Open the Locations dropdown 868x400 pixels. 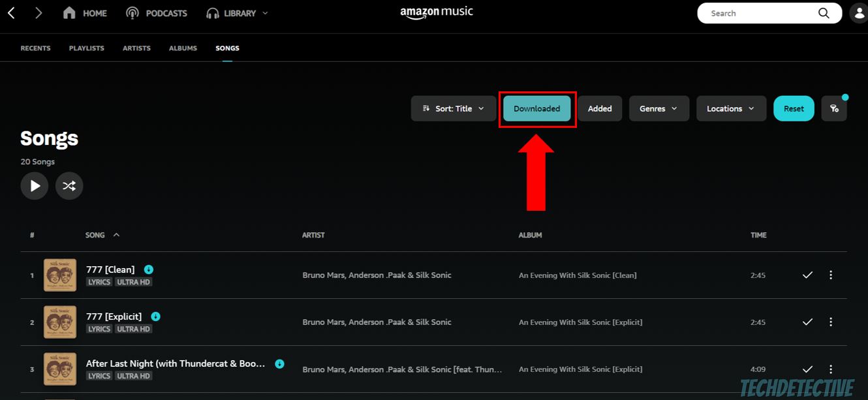(731, 108)
